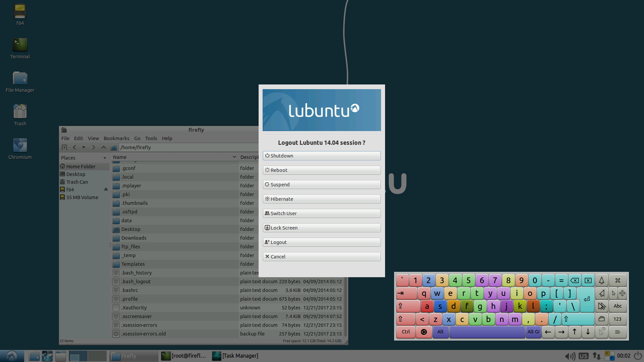Launch Terminal from desktop icon

click(20, 48)
